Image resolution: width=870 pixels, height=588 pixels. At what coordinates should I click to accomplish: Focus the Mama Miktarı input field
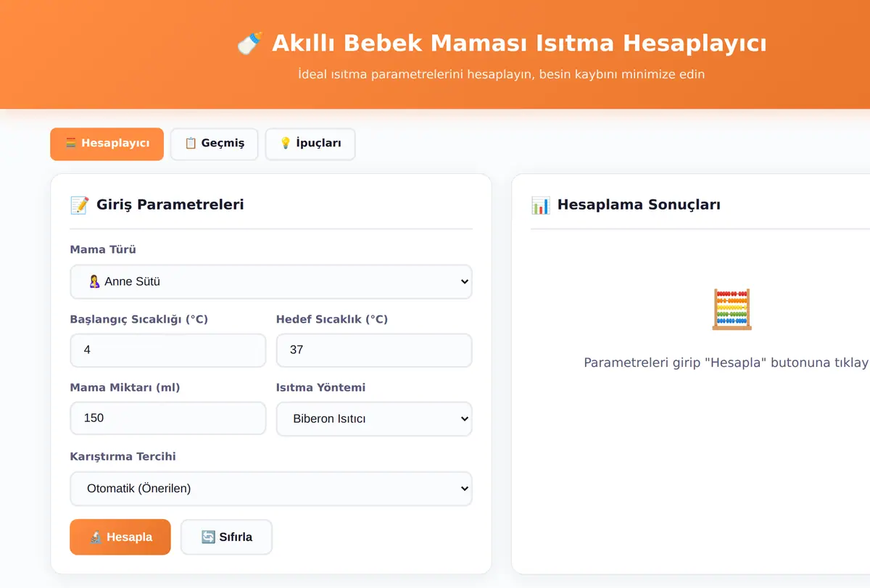pyautogui.click(x=168, y=418)
